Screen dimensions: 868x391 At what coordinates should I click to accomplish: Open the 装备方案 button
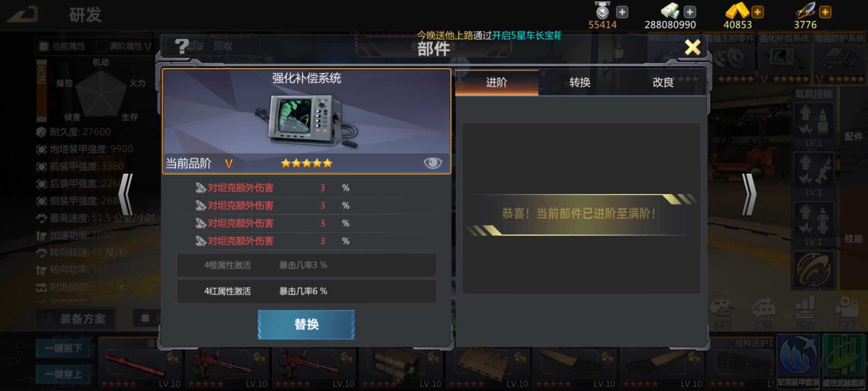[75, 319]
